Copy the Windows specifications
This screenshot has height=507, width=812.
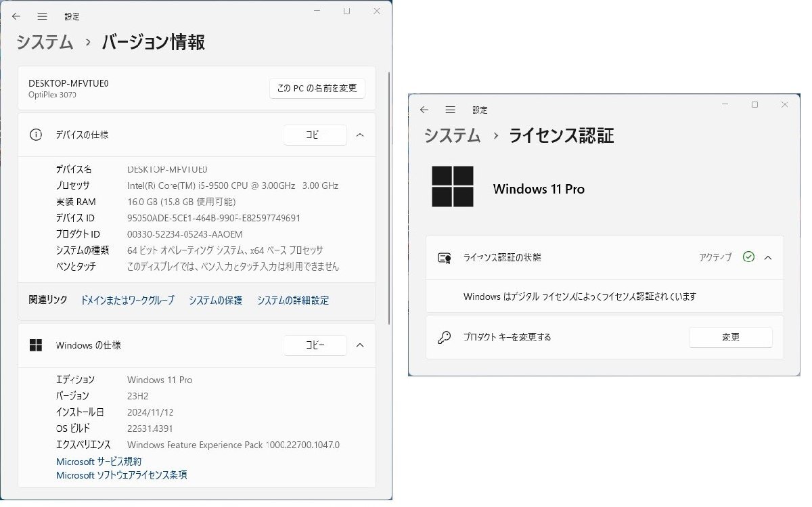315,345
